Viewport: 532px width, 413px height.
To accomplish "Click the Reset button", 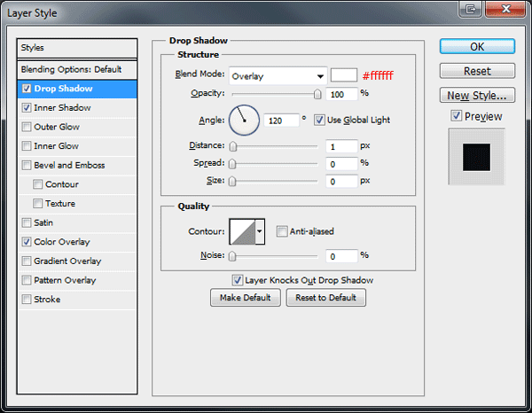I will (x=477, y=71).
